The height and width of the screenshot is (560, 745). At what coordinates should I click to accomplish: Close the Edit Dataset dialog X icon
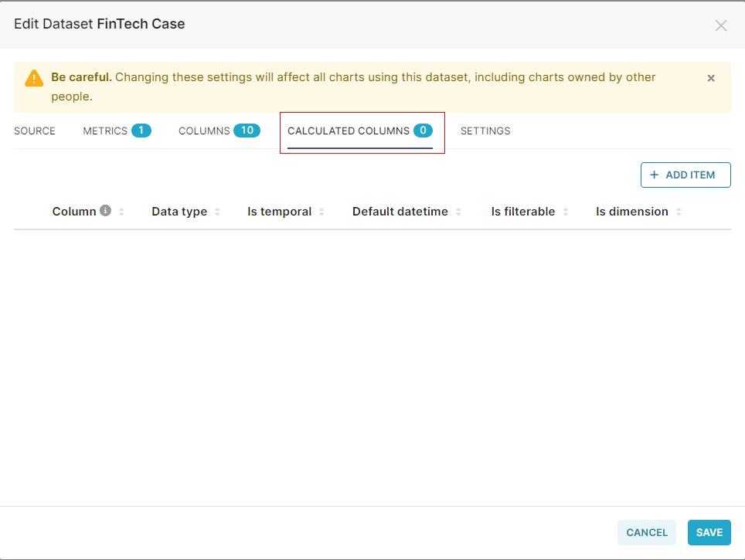click(721, 25)
